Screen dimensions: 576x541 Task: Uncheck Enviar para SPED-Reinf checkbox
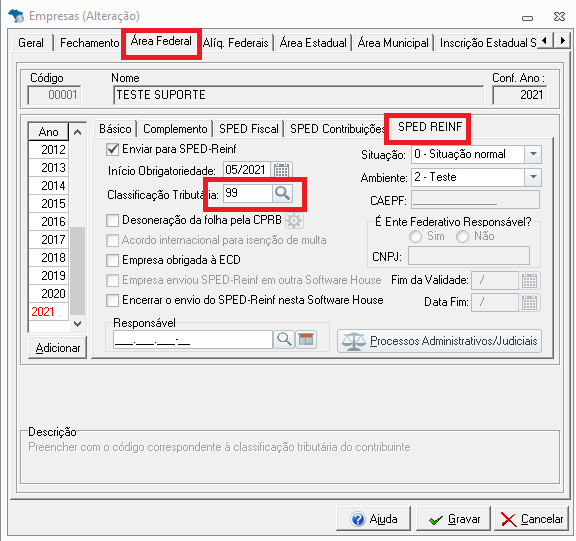pos(112,149)
